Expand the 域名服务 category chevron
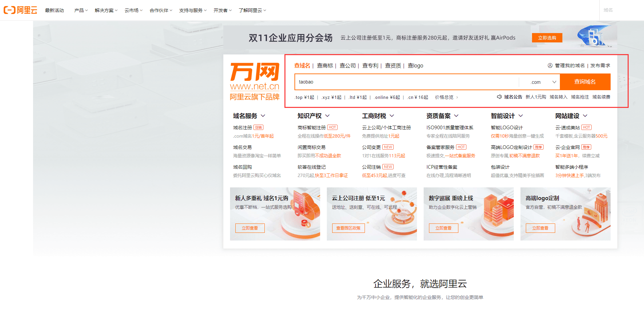The width and height of the screenshot is (644, 310). (263, 116)
